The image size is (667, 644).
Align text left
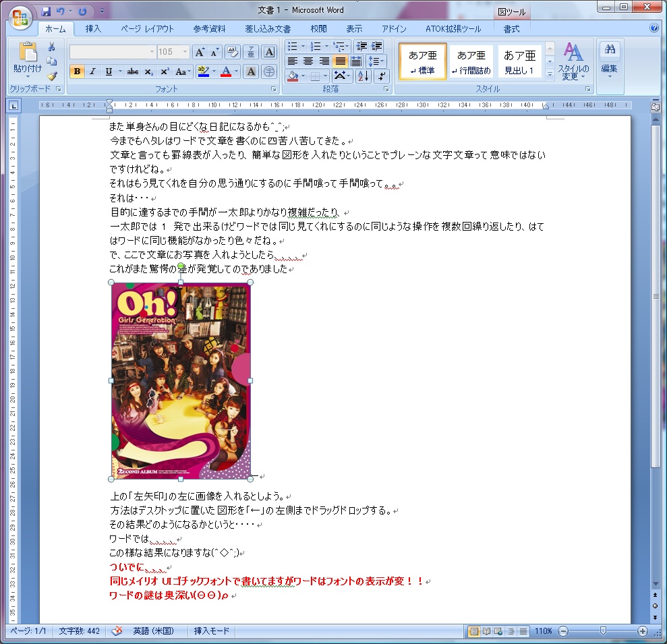click(x=292, y=61)
